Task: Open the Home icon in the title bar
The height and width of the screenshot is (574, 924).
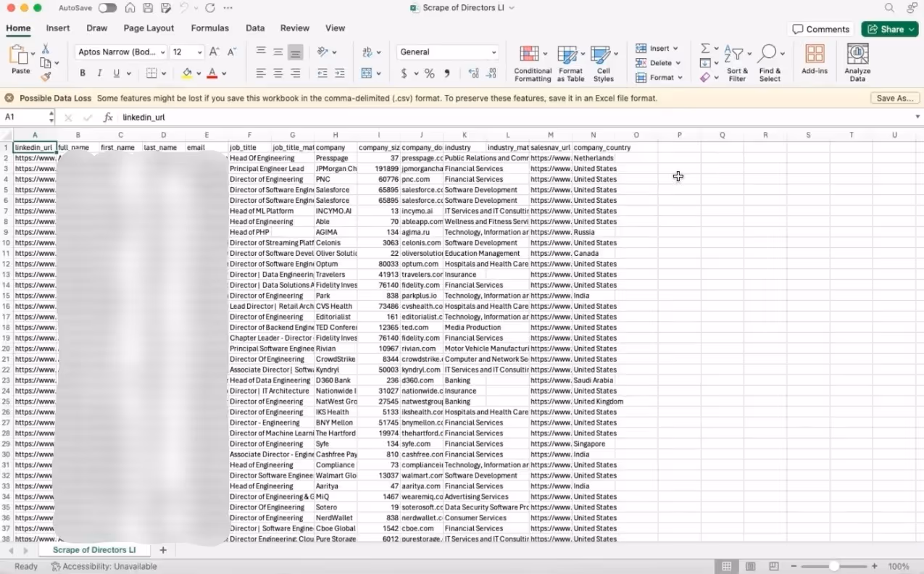Action: pos(130,8)
